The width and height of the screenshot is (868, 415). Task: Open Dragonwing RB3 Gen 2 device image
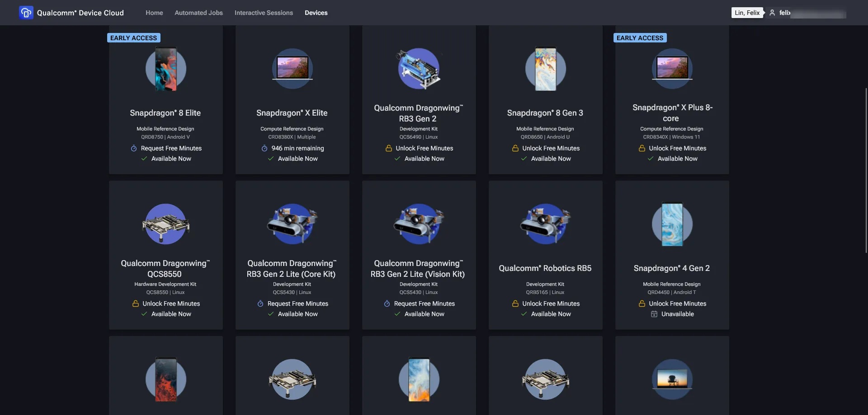[419, 69]
